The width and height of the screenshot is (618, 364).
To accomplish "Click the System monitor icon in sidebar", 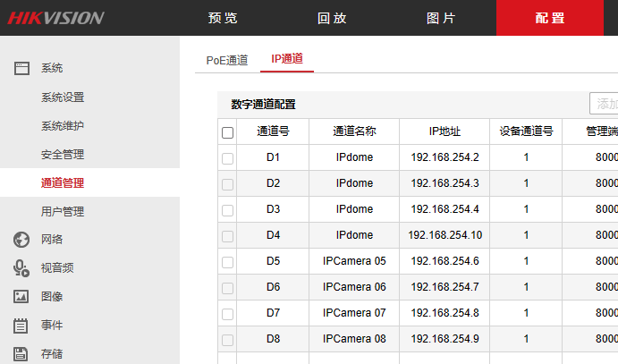I will (21, 68).
